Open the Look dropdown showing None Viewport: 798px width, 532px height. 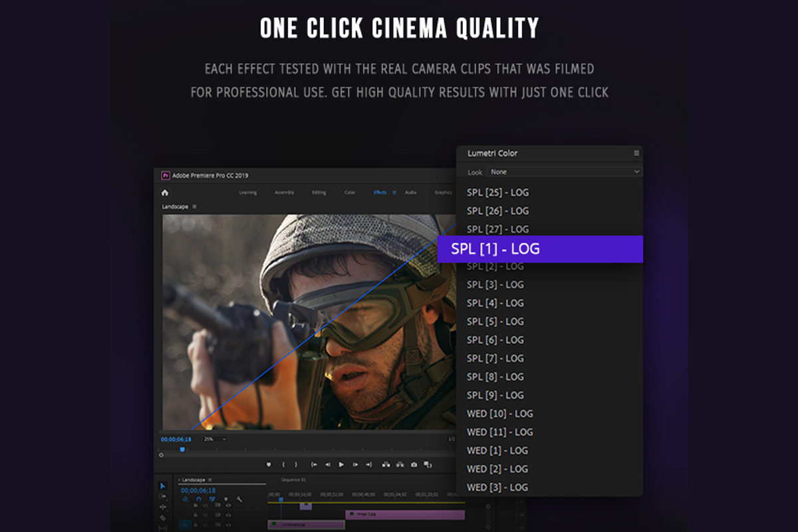tap(564, 172)
